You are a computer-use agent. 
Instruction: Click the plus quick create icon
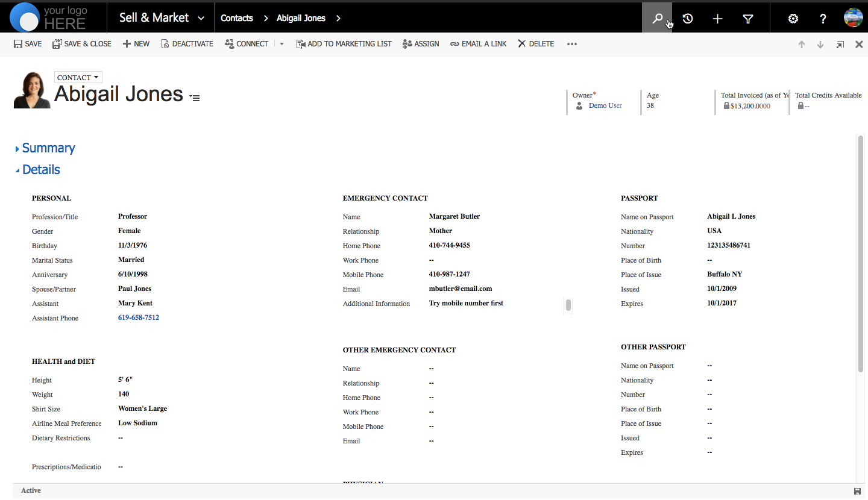(x=717, y=19)
